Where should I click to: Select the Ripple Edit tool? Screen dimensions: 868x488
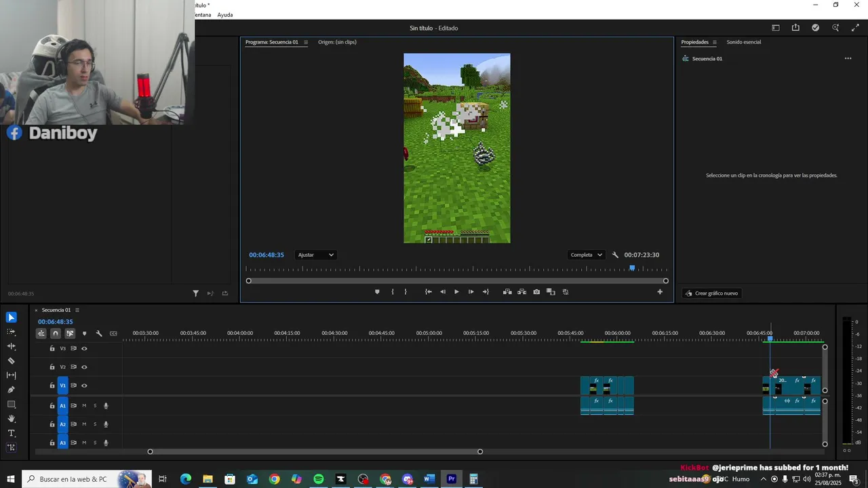point(11,346)
